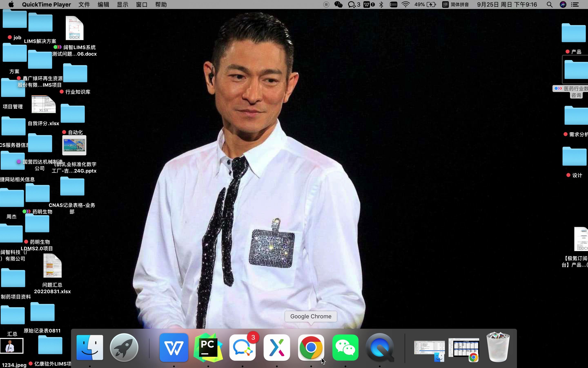The image size is (588, 368).
Task: Open the 帮助 menu
Action: tap(161, 4)
